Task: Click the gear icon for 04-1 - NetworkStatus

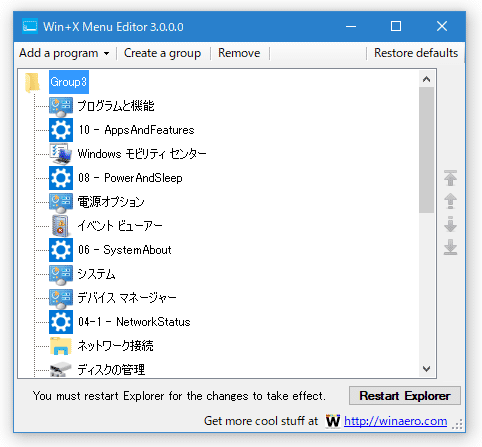Action: click(61, 322)
